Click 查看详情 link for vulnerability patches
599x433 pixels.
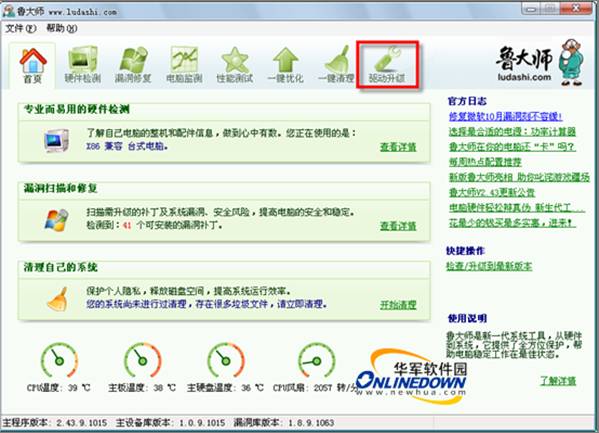(x=398, y=226)
